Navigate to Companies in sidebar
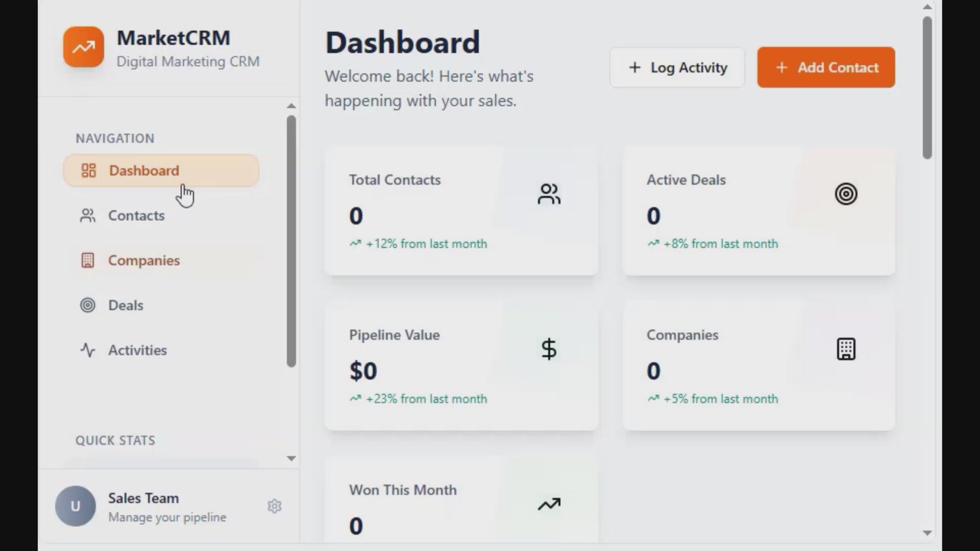The image size is (980, 551). coord(143,261)
